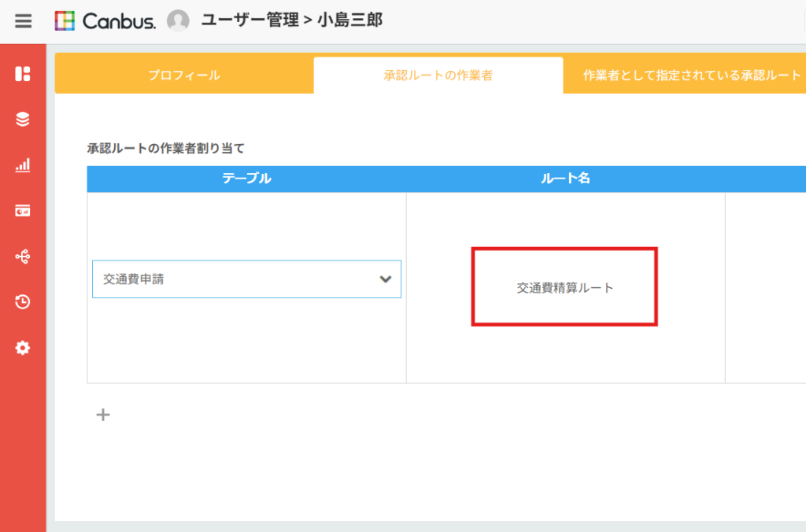Click the ルート名 column header
This screenshot has width=806, height=532.
pos(565,179)
